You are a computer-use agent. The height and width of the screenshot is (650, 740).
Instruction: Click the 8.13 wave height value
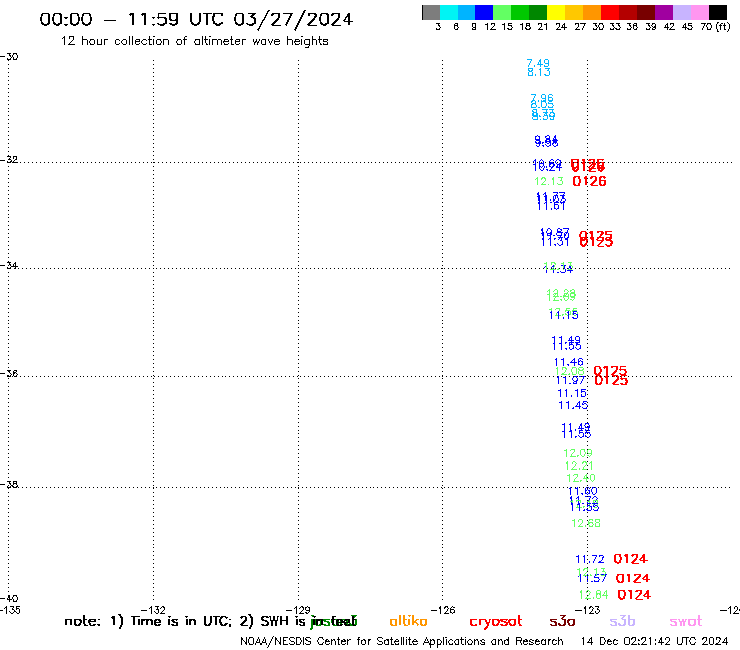pyautogui.click(x=539, y=72)
